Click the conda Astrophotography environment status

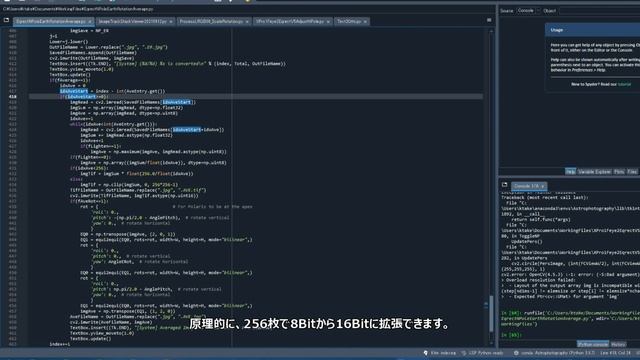pyautogui.click(x=554, y=353)
